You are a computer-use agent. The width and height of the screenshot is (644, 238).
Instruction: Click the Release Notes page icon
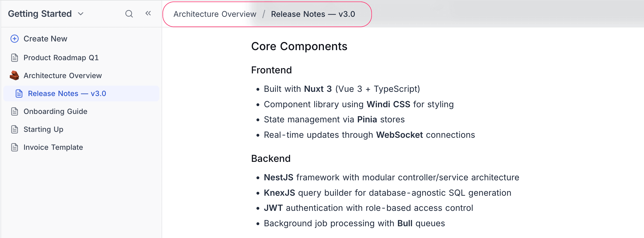pyautogui.click(x=19, y=94)
